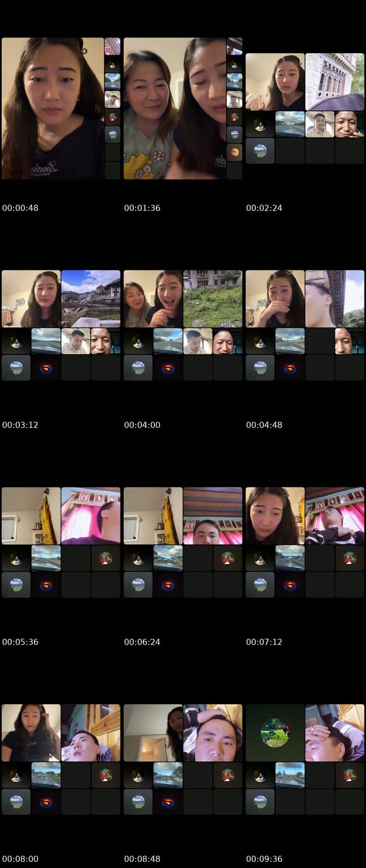Open the road-view tile in the 00:06:24 frame
The width and height of the screenshot is (366, 868).
click(x=168, y=558)
